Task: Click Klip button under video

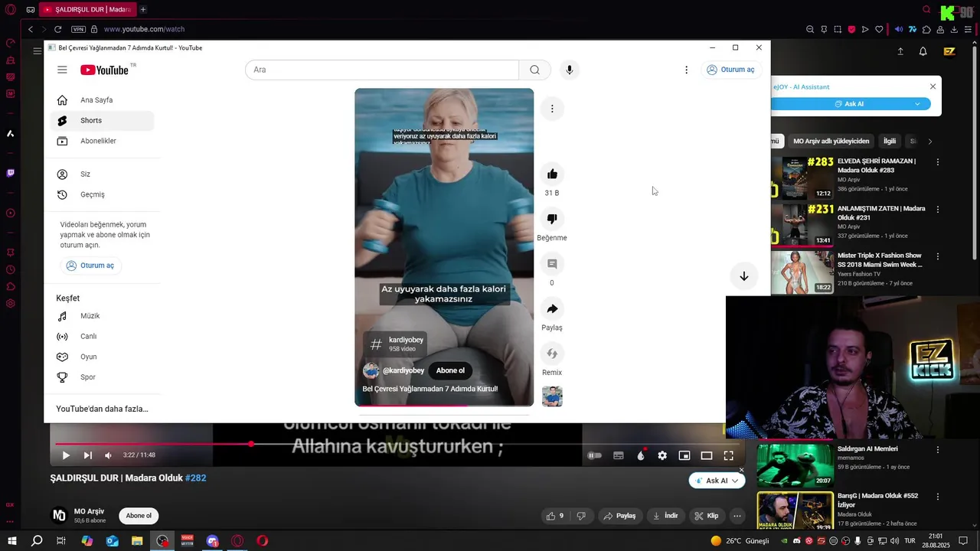Action: click(x=707, y=516)
